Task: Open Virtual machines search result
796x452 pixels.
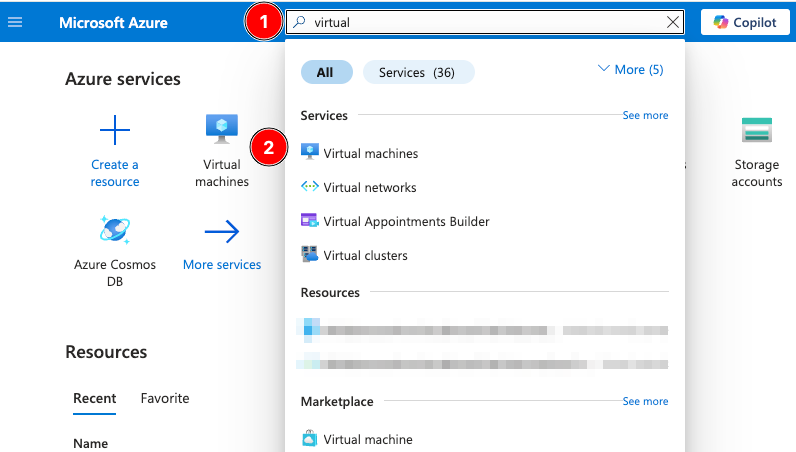Action: click(x=371, y=153)
